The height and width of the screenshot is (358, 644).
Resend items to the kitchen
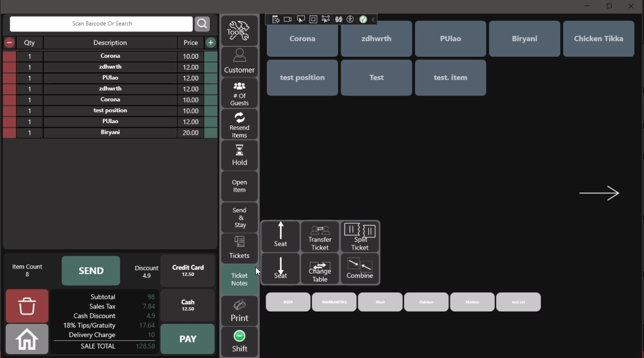coord(239,125)
